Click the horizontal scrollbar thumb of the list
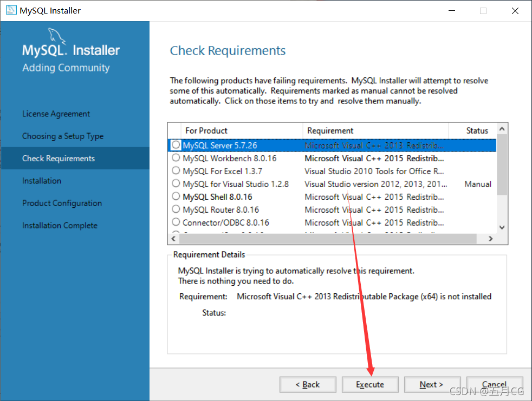Screen dimensions: 532x401 (x=328, y=239)
